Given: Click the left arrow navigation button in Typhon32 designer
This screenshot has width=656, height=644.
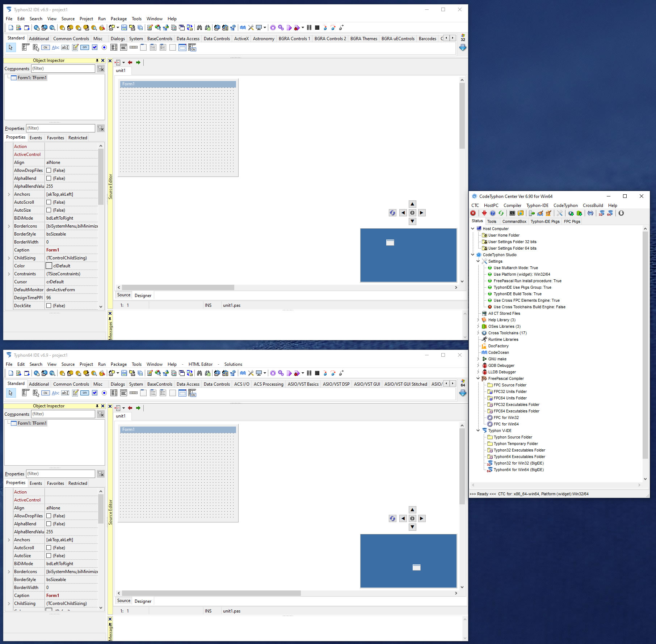Looking at the screenshot, I should (x=403, y=213).
